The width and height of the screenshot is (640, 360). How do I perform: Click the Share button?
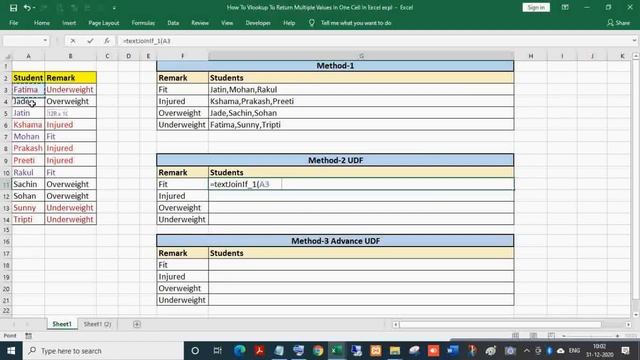pyautogui.click(x=618, y=23)
